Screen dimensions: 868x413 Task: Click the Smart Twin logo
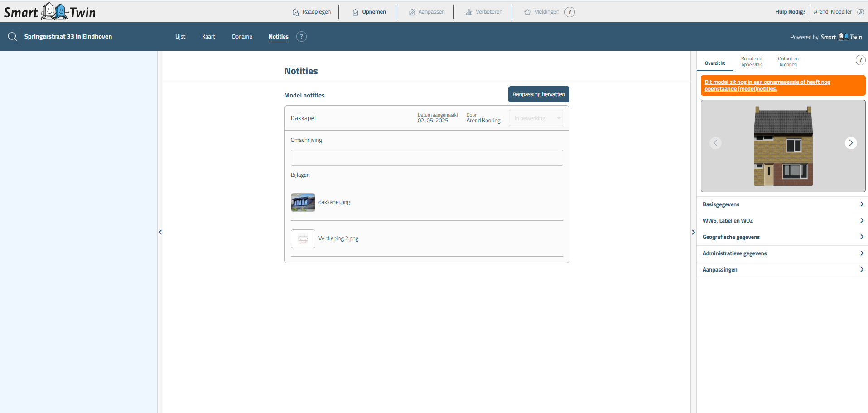(x=50, y=12)
